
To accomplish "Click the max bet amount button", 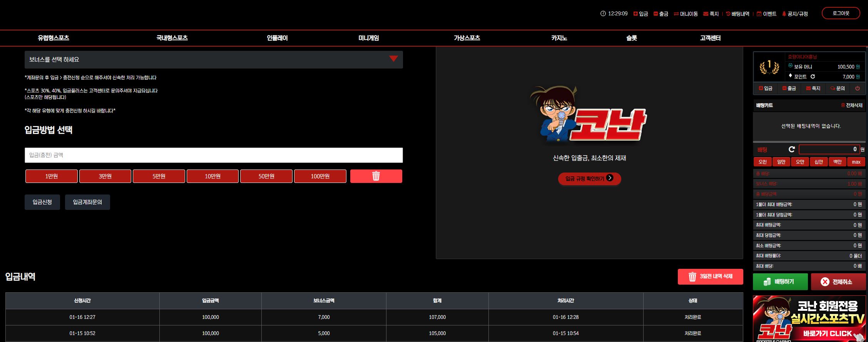I will [856, 162].
